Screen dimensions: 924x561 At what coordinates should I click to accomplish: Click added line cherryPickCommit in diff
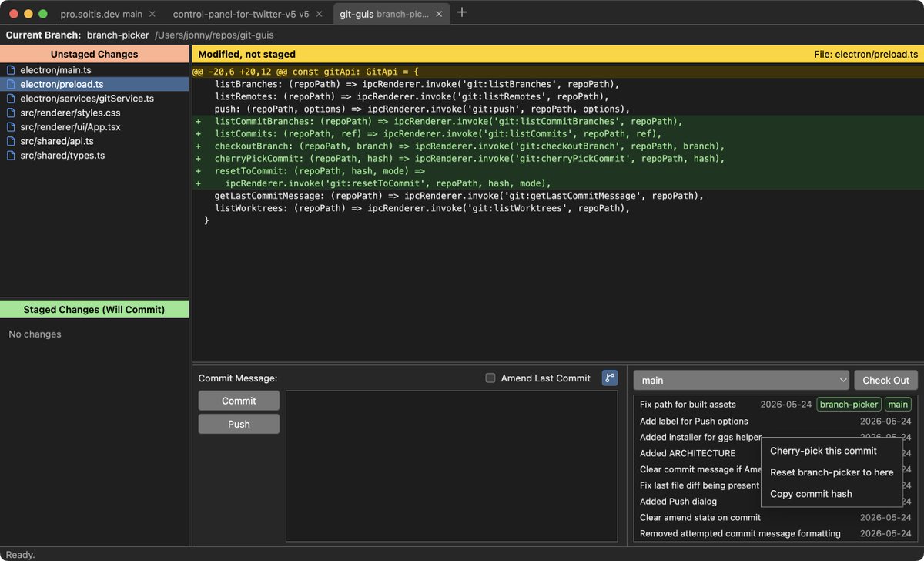tap(557, 159)
